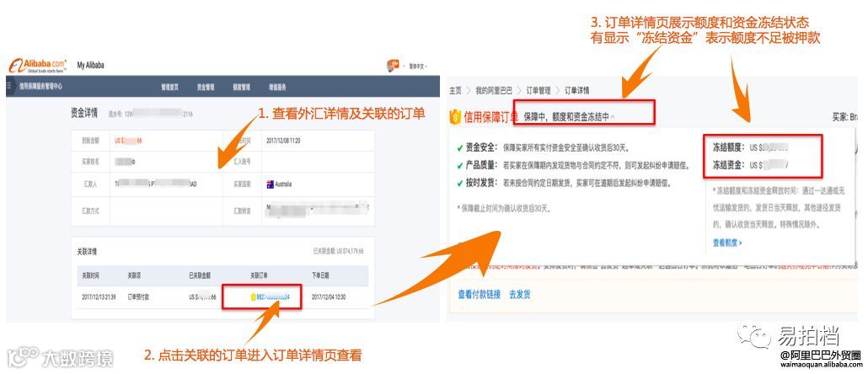Go to 订单管理 in the breadcrumb

[x=538, y=90]
